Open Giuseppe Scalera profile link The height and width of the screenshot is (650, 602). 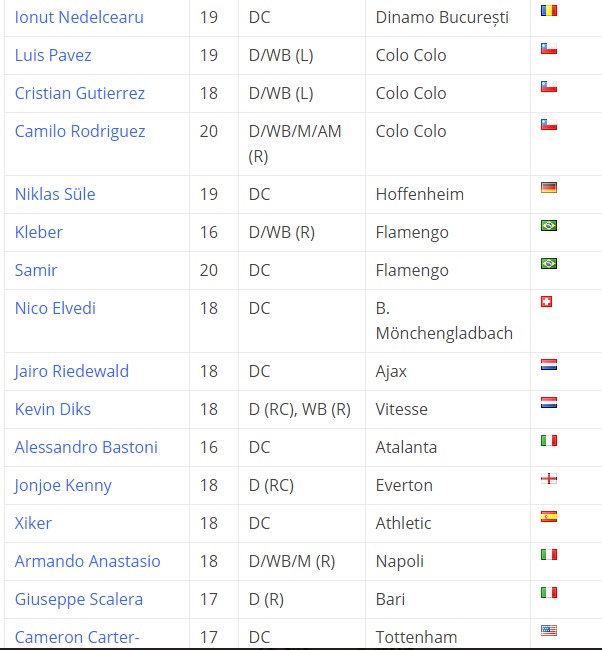[x=79, y=599]
